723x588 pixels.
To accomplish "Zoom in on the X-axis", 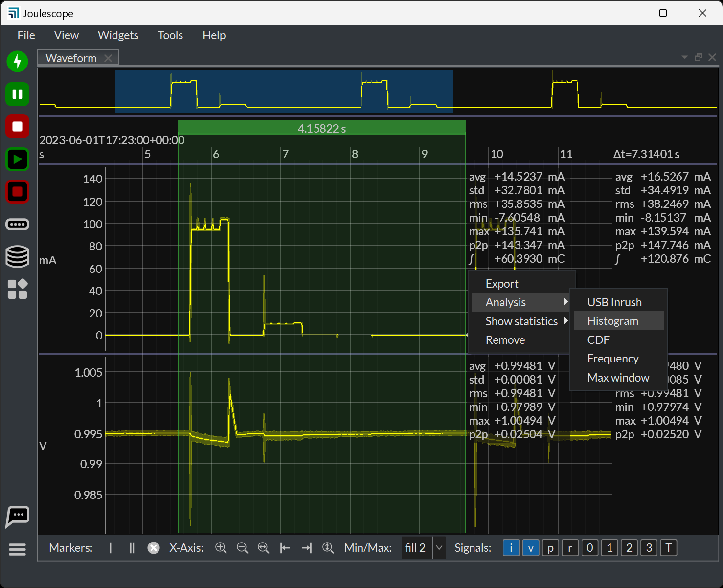I will pos(221,548).
